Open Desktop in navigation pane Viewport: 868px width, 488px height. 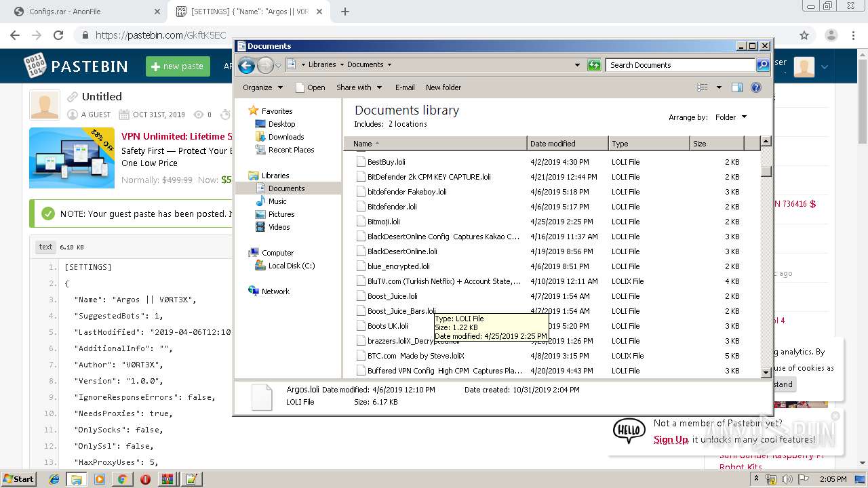click(x=281, y=124)
